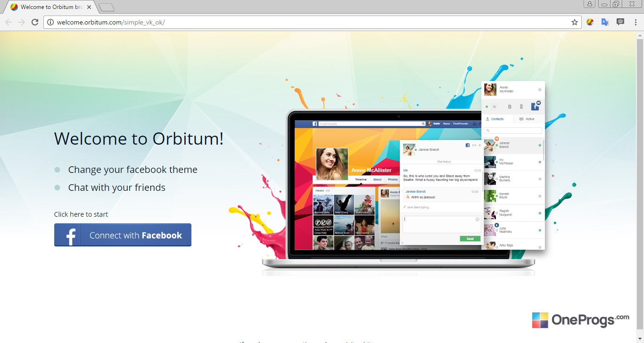Open the Timeline tab on the profile

click(x=361, y=180)
